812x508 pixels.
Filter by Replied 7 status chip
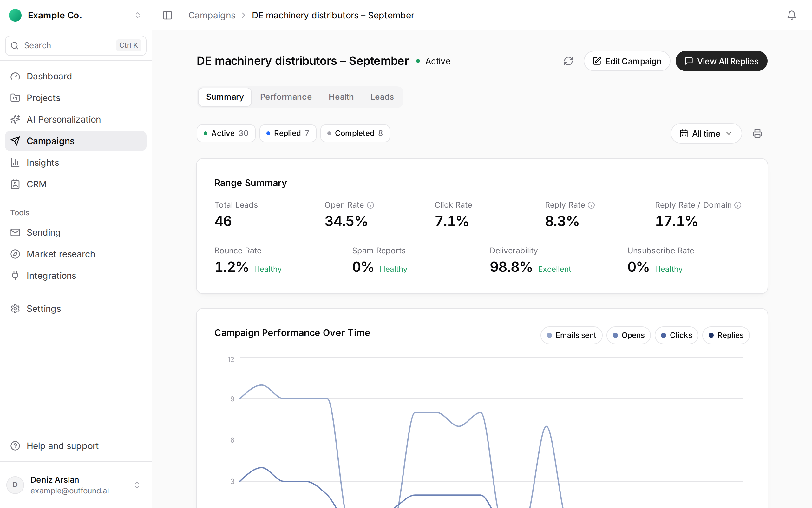pos(288,133)
